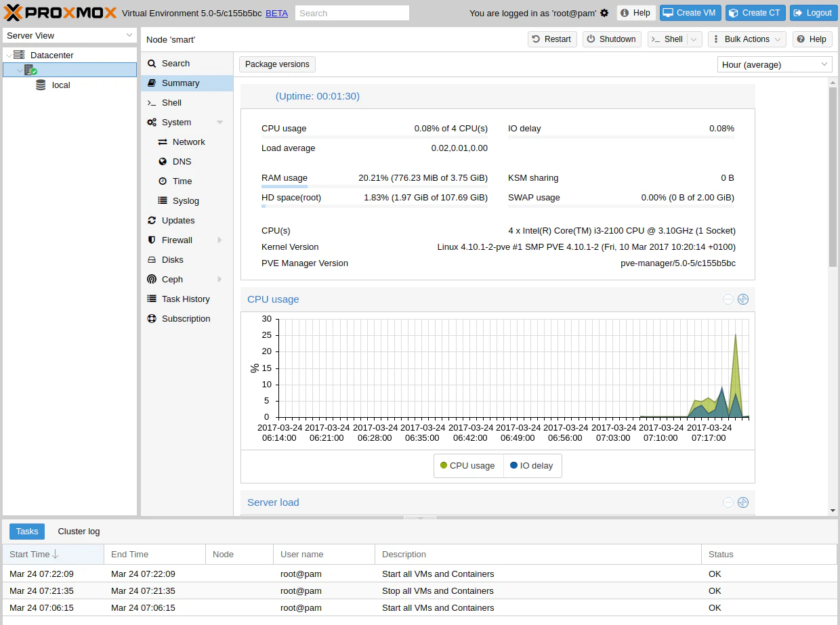
Task: Click the Create CT button
Action: [x=755, y=13]
